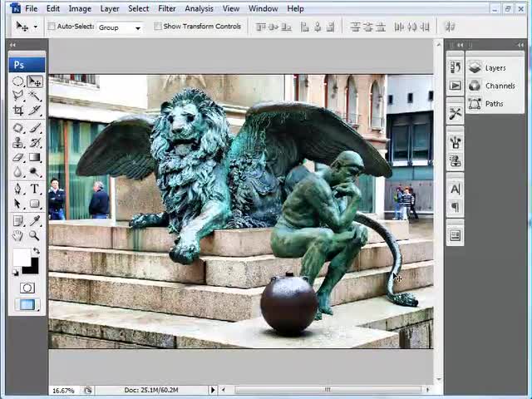Viewport: 532px width, 399px height.
Task: Open the Filter menu
Action: pos(166,8)
